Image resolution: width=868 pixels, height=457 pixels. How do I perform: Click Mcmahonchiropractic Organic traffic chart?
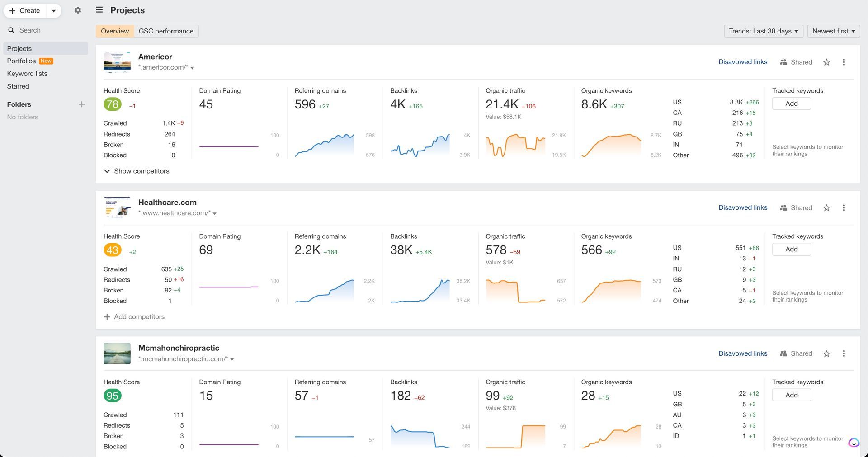[516, 437]
